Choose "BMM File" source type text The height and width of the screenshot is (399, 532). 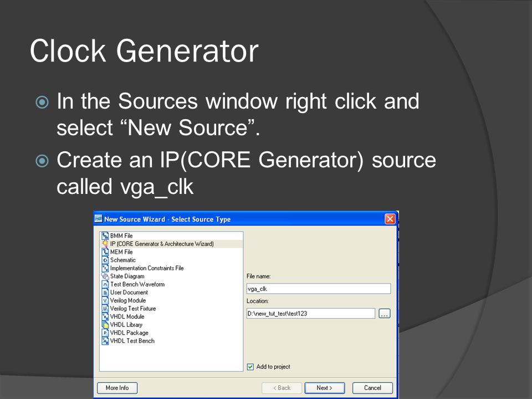(121, 236)
